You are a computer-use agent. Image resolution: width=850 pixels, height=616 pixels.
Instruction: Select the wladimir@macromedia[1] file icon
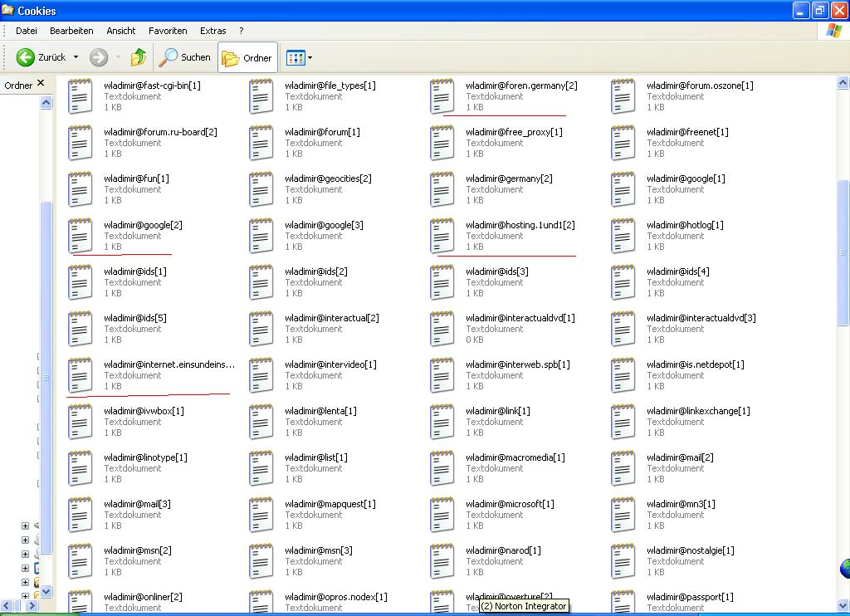[442, 468]
